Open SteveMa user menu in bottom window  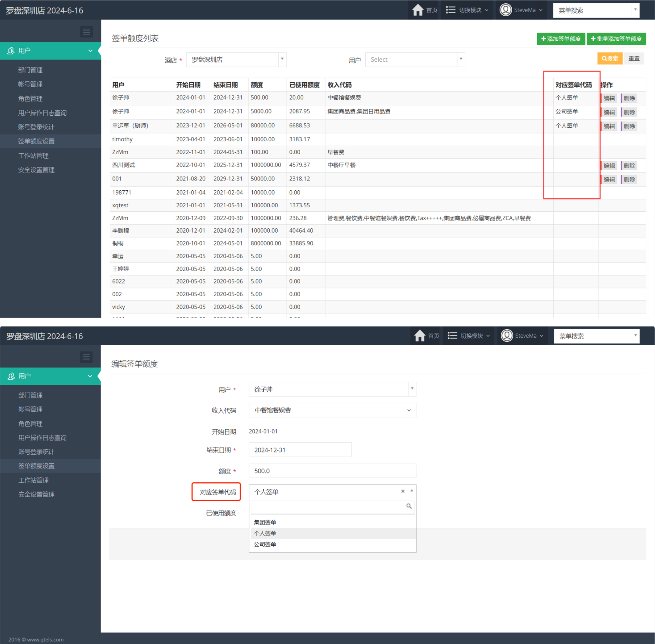(522, 336)
